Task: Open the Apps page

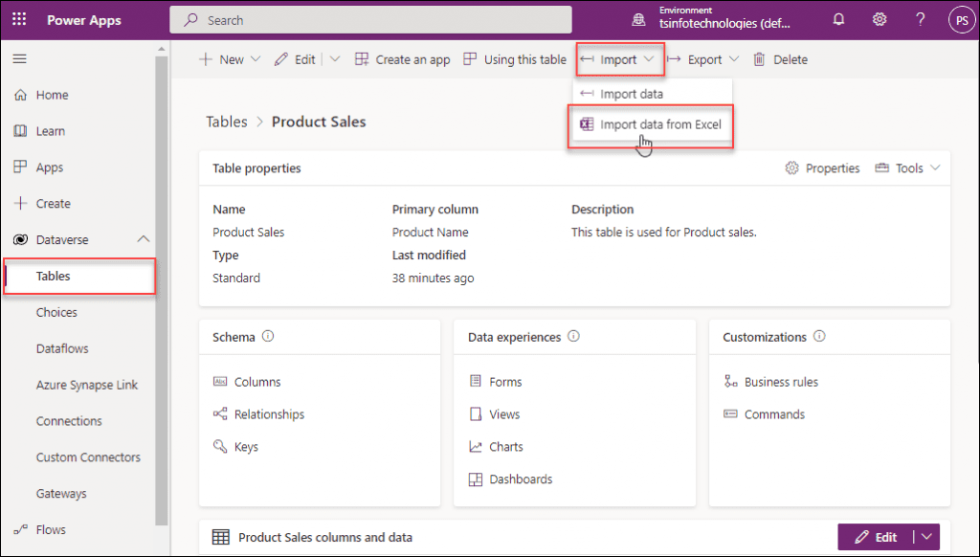Action: click(x=50, y=167)
